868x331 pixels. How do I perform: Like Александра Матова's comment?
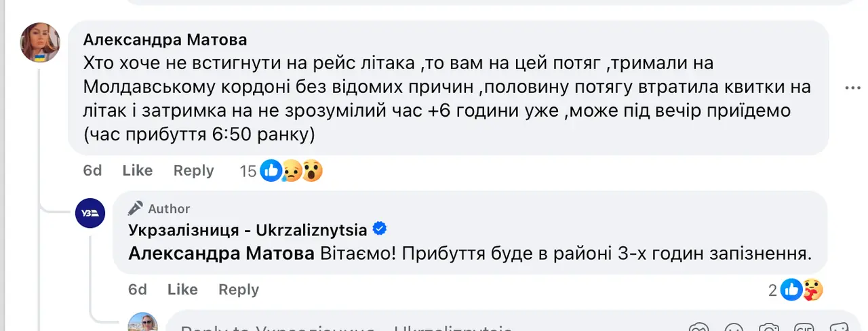[x=137, y=171]
